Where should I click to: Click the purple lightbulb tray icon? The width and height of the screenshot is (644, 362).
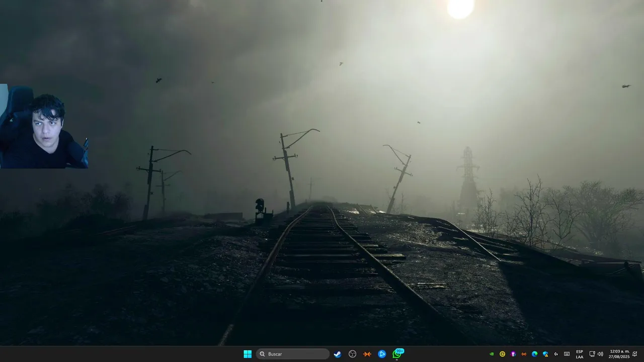(x=513, y=354)
